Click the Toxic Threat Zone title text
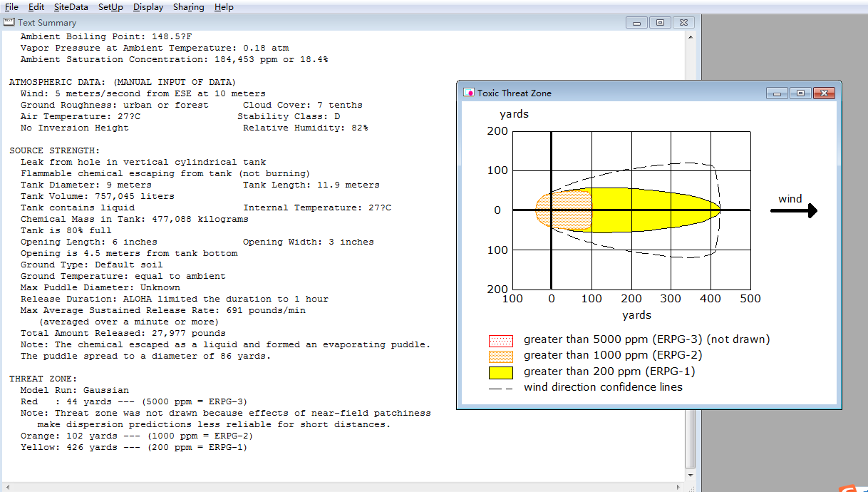 515,93
